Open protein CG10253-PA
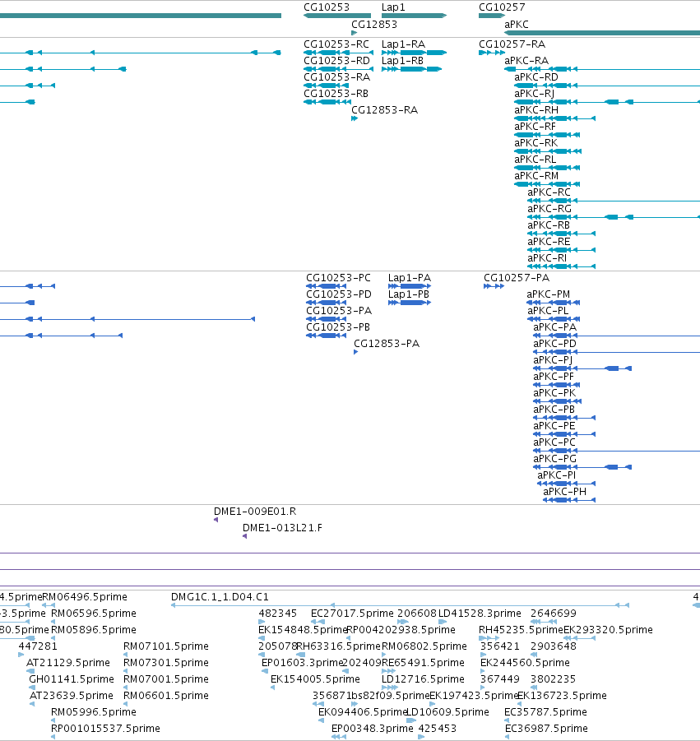The height and width of the screenshot is (741, 700). (x=339, y=311)
